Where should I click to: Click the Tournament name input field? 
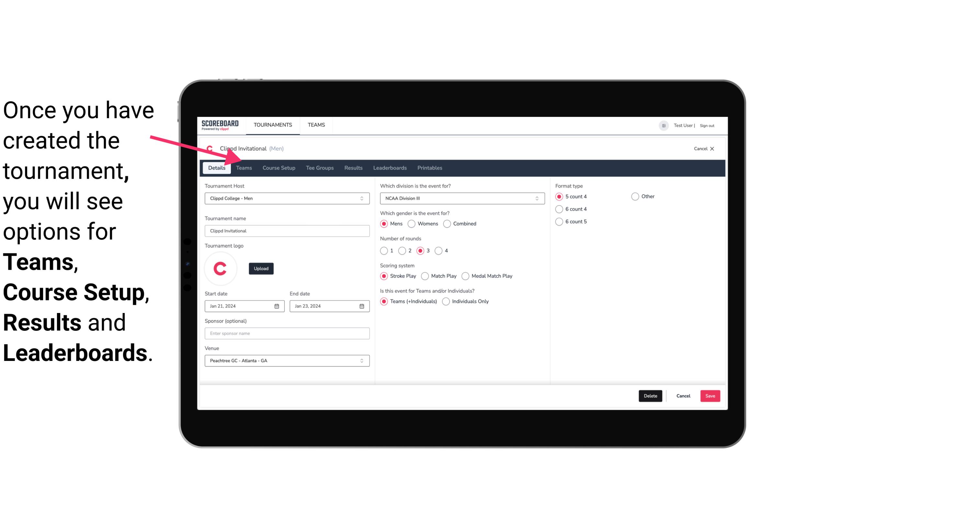286,230
